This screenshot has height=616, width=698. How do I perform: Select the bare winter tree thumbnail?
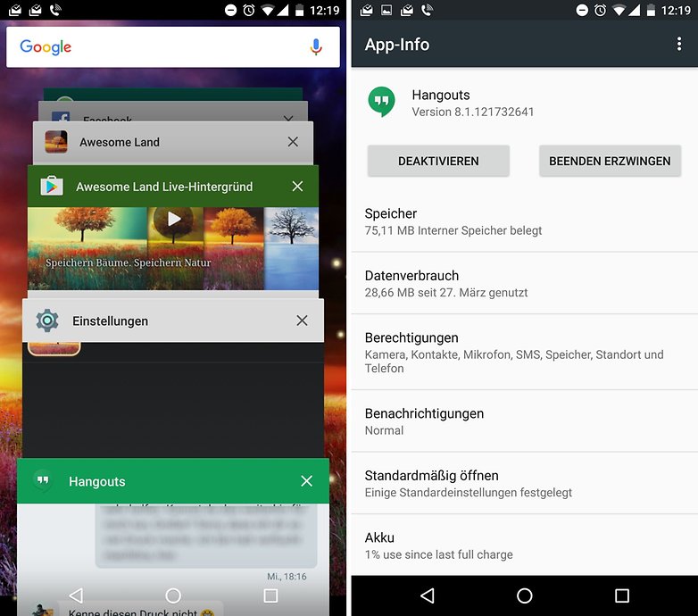click(x=291, y=248)
